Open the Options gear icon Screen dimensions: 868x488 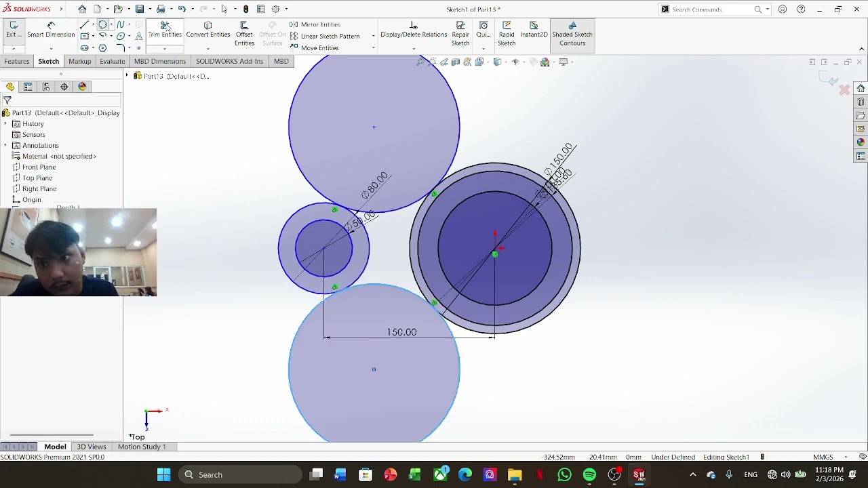pyautogui.click(x=276, y=9)
